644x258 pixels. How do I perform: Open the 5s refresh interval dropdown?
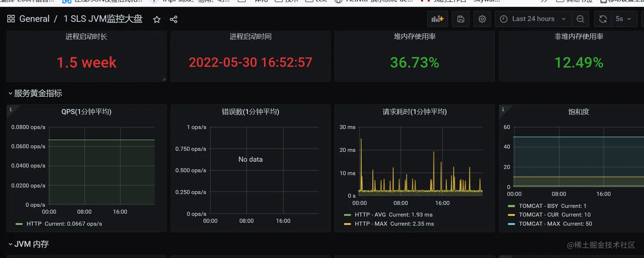tap(623, 19)
